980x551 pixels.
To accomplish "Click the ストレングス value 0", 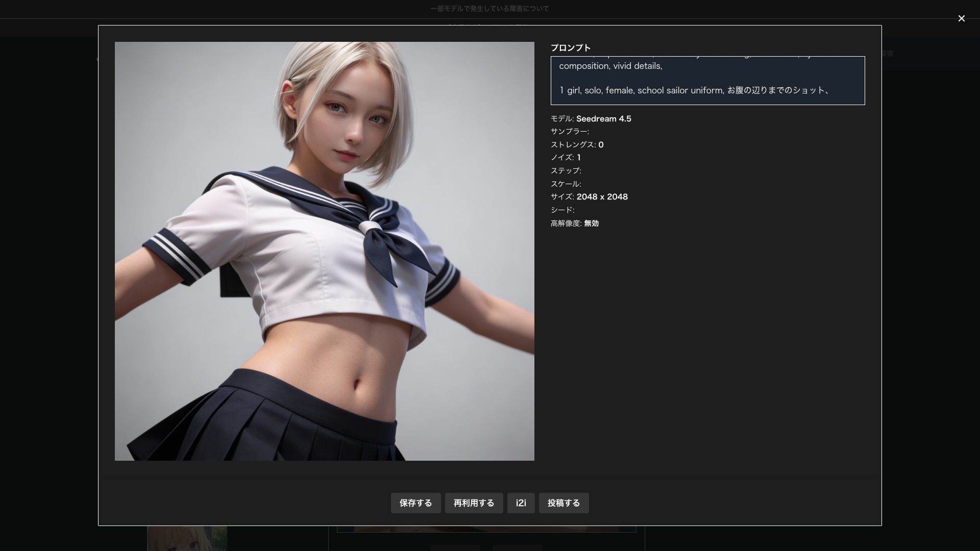I will pos(601,144).
